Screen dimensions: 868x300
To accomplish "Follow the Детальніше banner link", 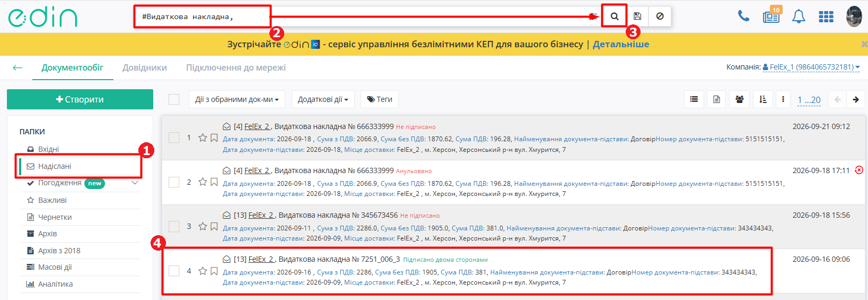I will point(621,44).
